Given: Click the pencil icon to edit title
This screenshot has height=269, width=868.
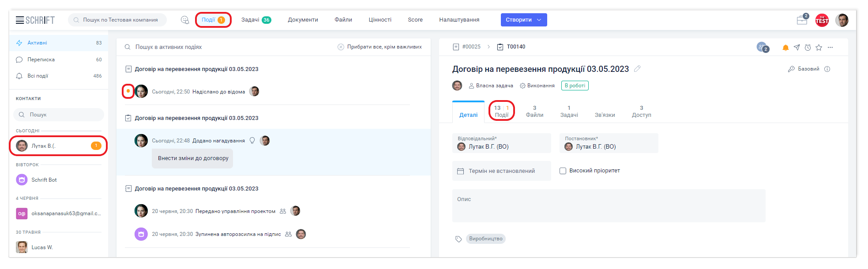Looking at the screenshot, I should 637,69.
